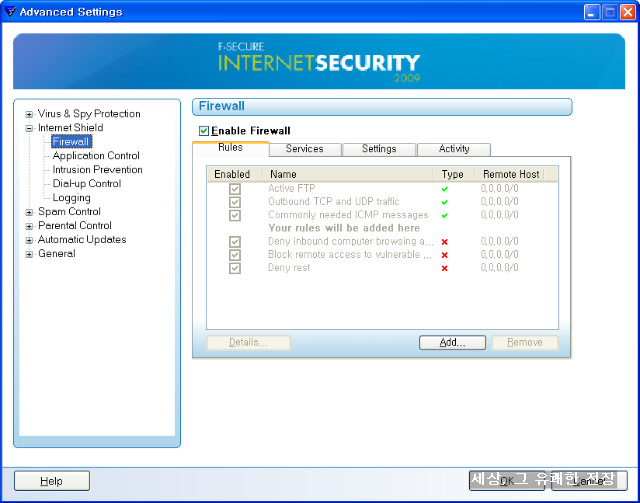This screenshot has width=640, height=503.
Task: Click the remote host value for Active FTP
Action: click(x=499, y=189)
